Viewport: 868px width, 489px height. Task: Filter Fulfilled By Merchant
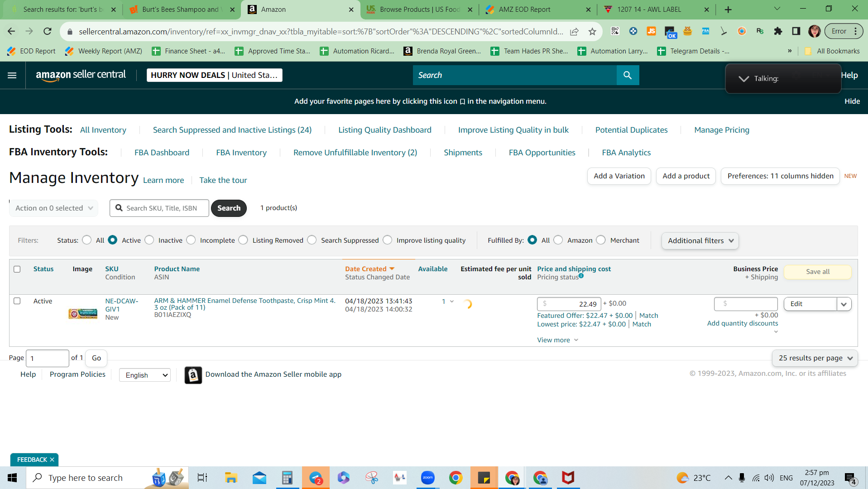(x=601, y=240)
